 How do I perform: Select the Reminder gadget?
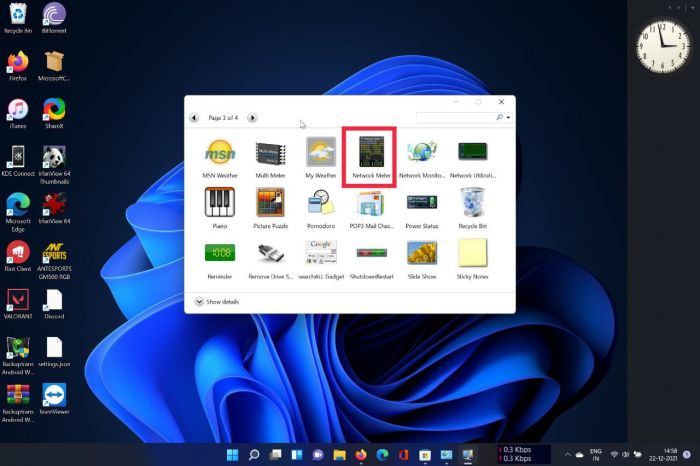[220, 259]
